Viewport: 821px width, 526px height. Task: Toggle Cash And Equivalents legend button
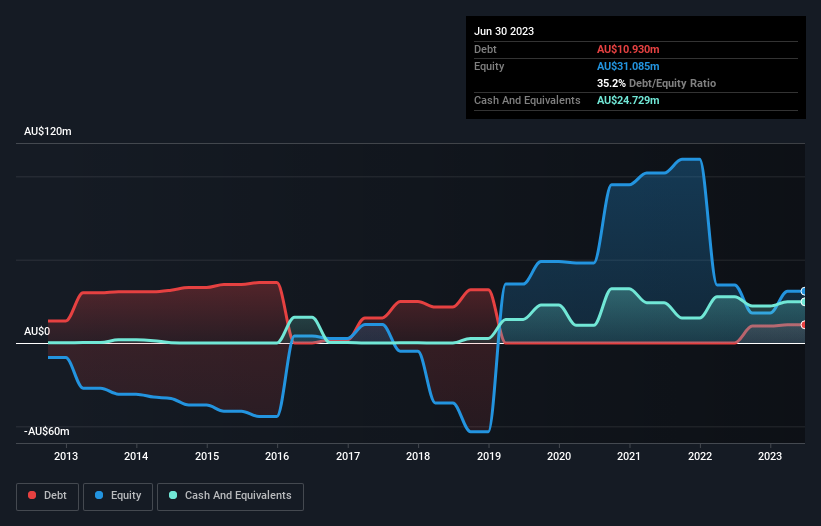[230, 496]
